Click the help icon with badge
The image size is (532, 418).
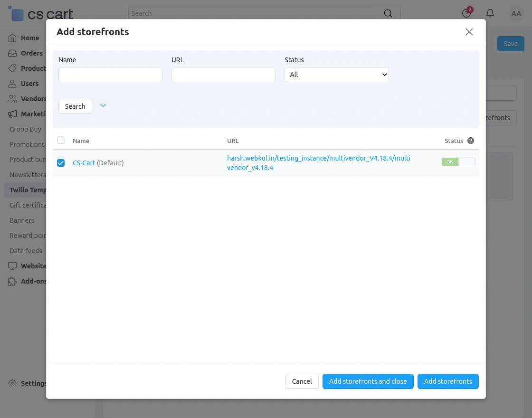coord(466,13)
